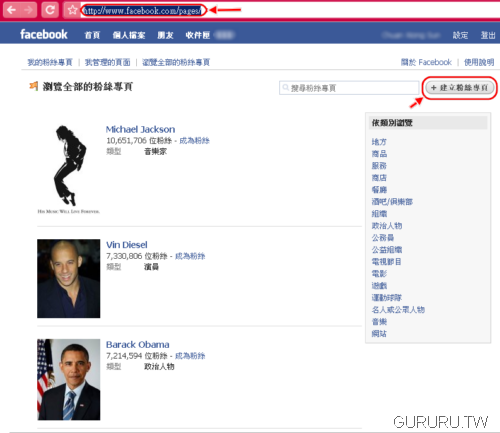
Task: Click 成為粉絲 next to Michael Jackson
Action: 194,141
